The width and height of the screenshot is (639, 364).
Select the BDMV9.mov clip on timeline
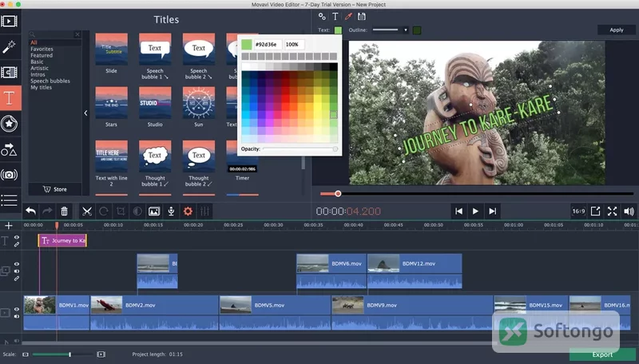click(412, 312)
